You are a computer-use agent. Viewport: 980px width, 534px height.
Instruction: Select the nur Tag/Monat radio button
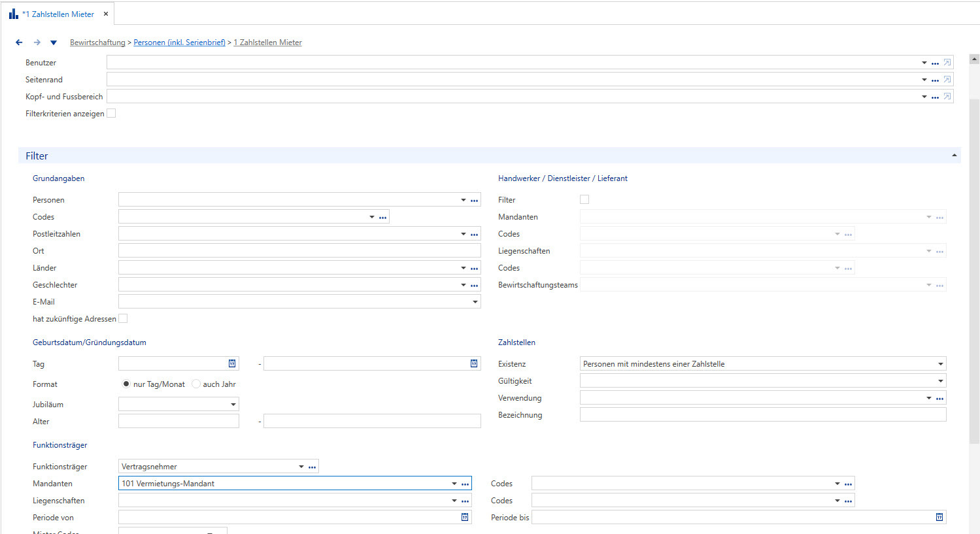point(126,384)
